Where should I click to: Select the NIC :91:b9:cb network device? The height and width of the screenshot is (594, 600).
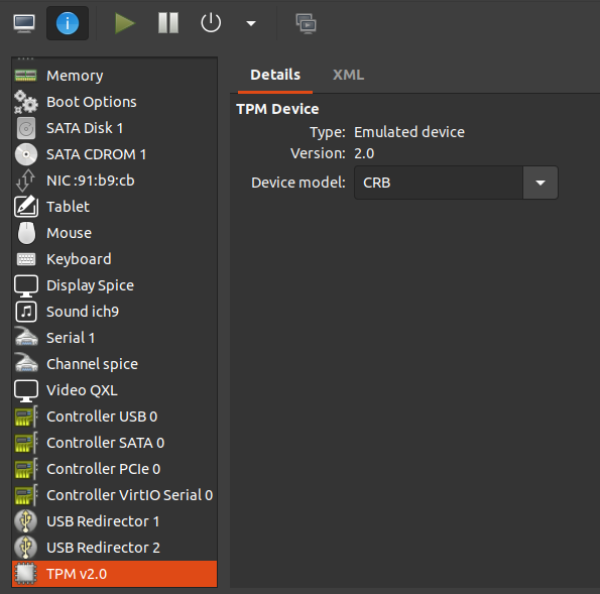[114, 181]
